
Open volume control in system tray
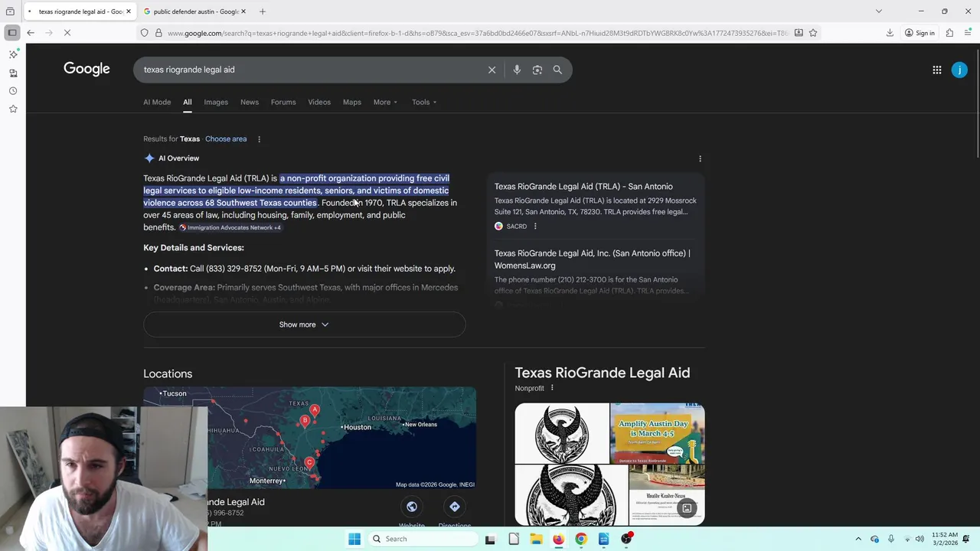click(x=920, y=539)
